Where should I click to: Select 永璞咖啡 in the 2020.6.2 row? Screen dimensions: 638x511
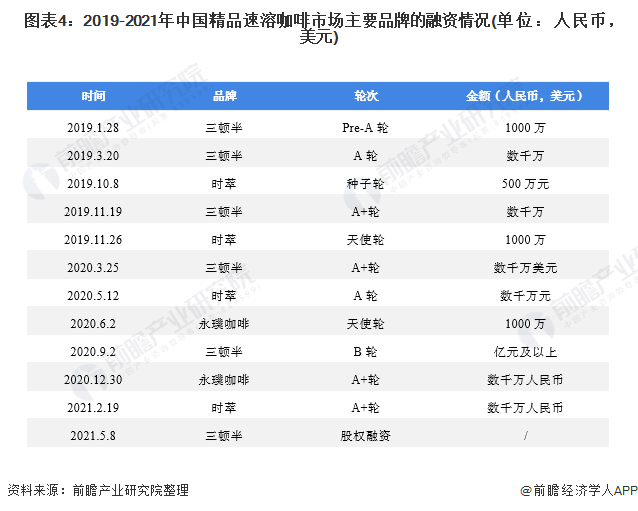pos(224,324)
